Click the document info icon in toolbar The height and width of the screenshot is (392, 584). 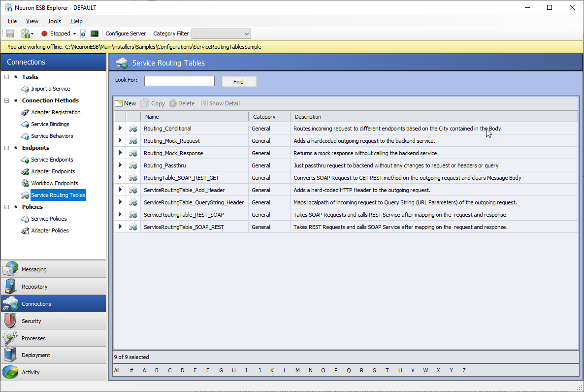point(83,33)
